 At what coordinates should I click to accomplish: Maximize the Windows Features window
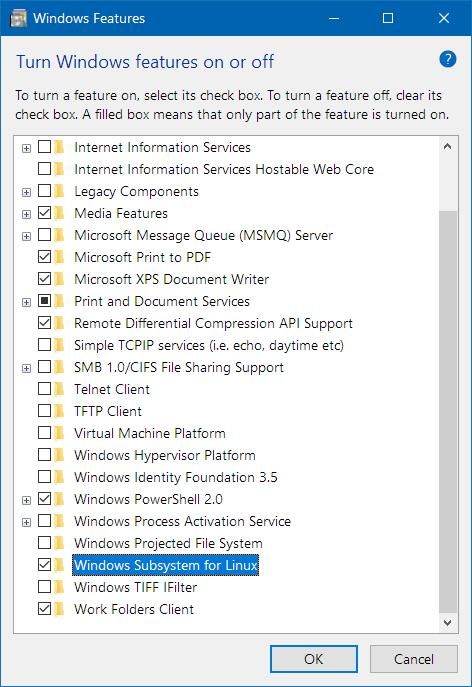pos(388,18)
